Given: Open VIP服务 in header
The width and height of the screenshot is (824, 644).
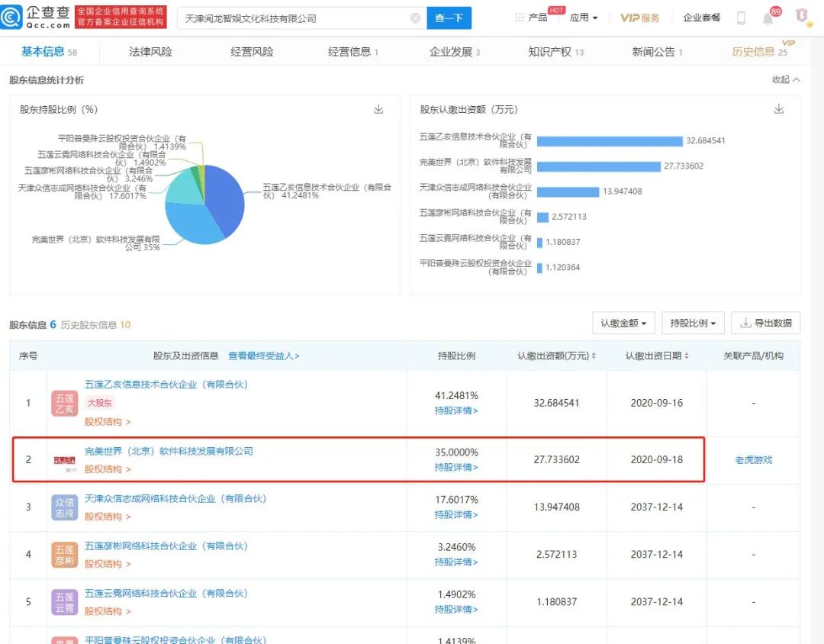Looking at the screenshot, I should click(639, 18).
